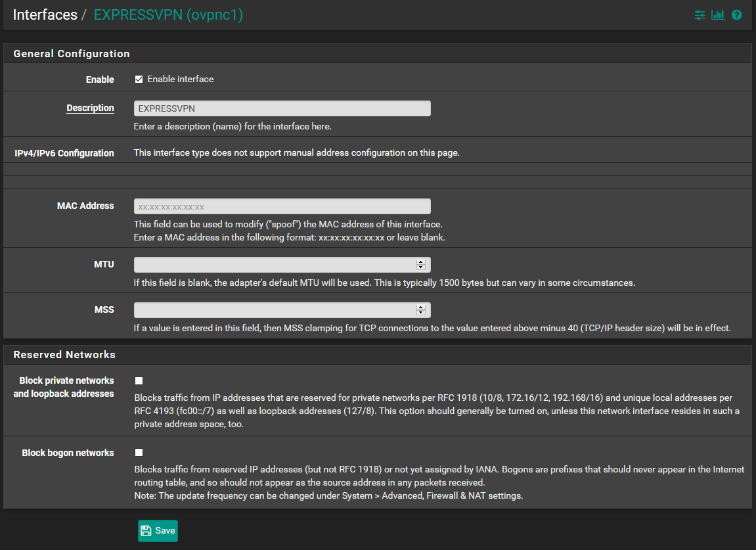The width and height of the screenshot is (756, 550).
Task: Focus the Description text field
Action: pyautogui.click(x=282, y=108)
